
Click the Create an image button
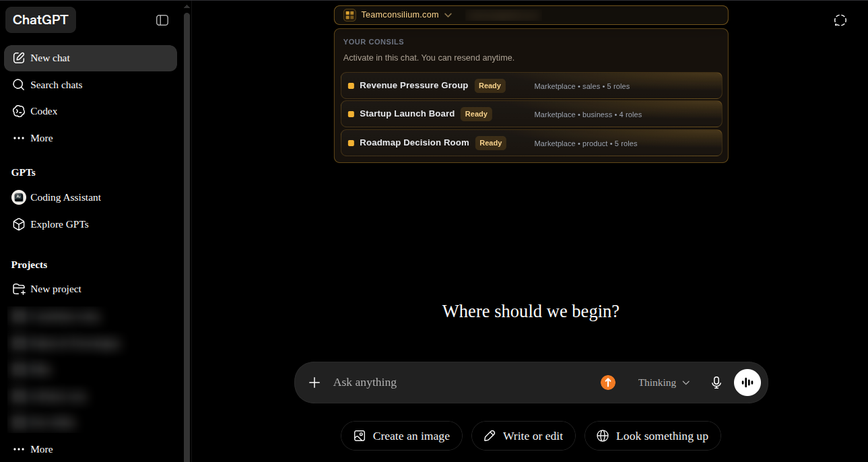[401, 436]
